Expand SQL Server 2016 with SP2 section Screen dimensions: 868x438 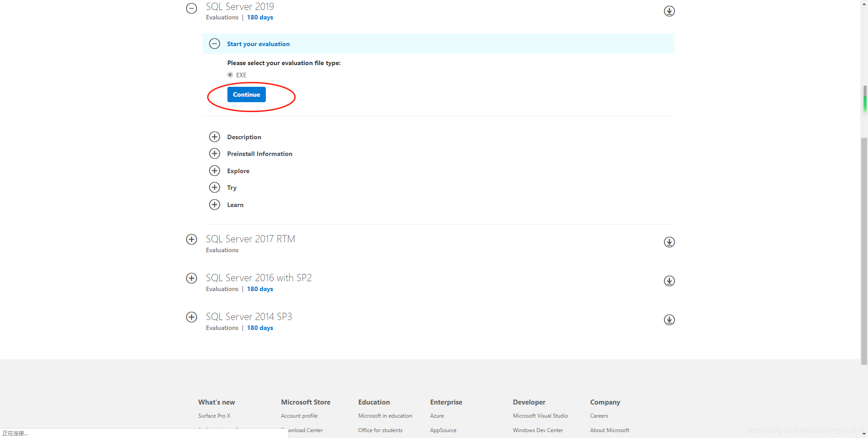[192, 278]
